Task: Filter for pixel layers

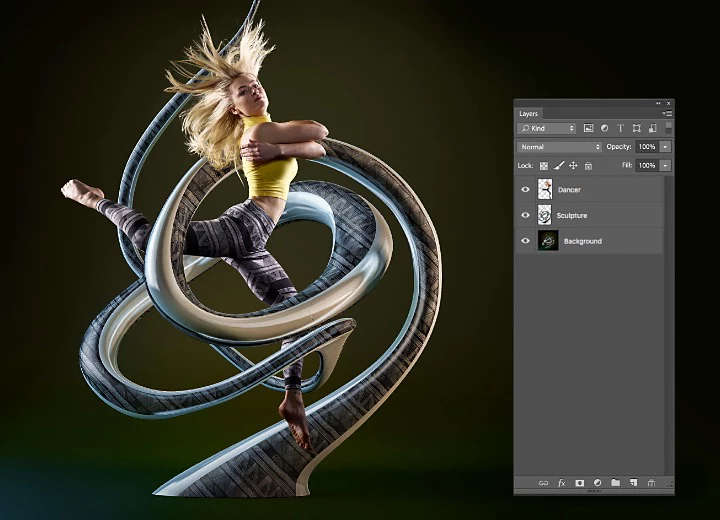Action: point(588,128)
